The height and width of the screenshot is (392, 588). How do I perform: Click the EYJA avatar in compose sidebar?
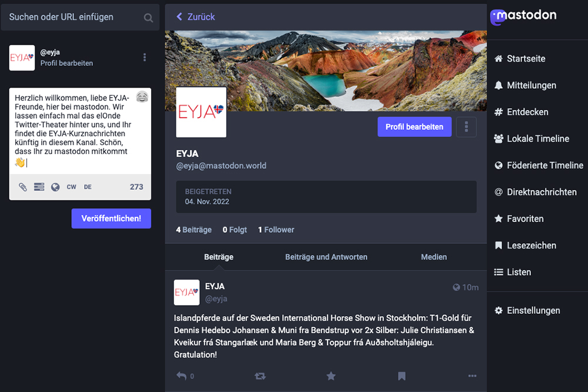point(22,58)
